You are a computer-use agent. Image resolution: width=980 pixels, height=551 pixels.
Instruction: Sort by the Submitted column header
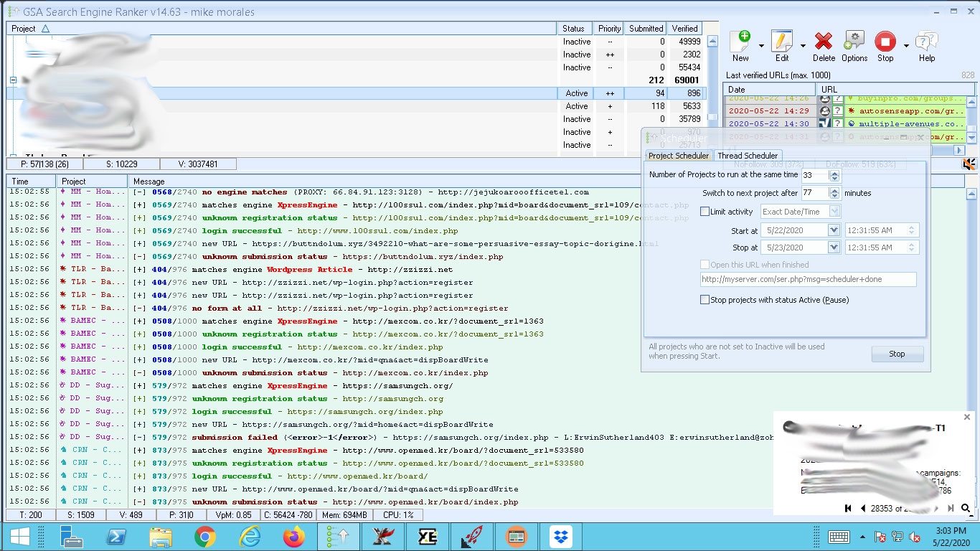point(646,29)
